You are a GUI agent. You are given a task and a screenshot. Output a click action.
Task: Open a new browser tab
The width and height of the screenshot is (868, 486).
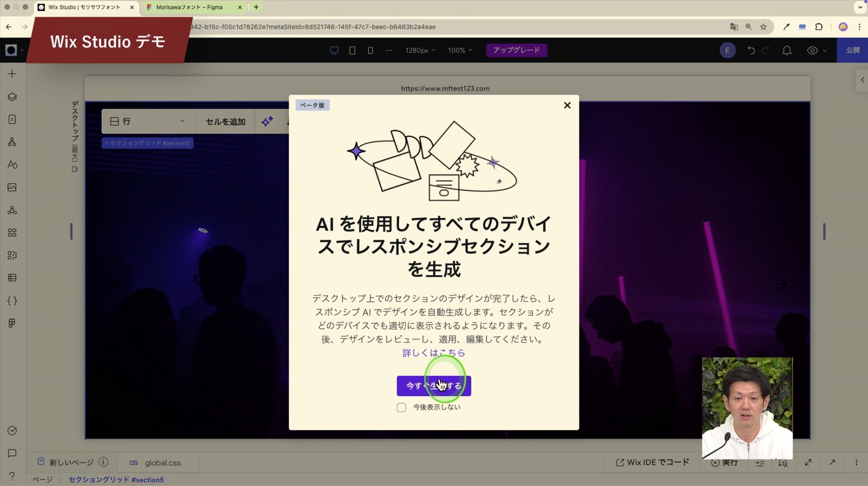[256, 7]
